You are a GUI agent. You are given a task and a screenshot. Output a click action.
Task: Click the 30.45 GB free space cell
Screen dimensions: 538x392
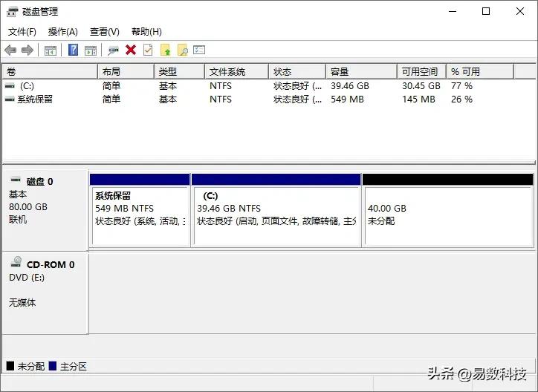click(x=421, y=86)
